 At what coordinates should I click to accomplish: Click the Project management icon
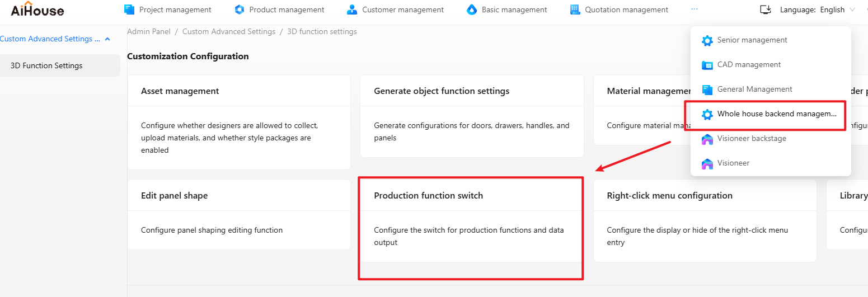pyautogui.click(x=129, y=10)
